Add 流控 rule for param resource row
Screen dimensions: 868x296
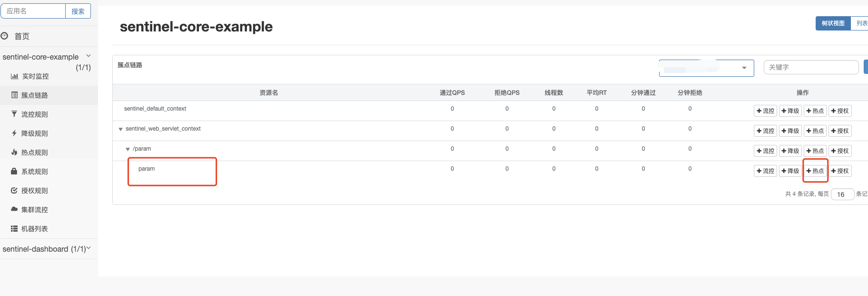tap(765, 171)
